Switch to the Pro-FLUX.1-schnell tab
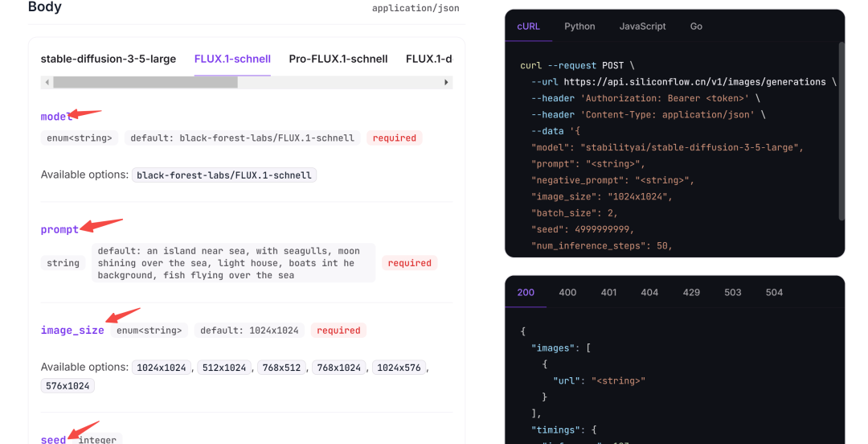Screen dimensions: 868x444 (338, 59)
